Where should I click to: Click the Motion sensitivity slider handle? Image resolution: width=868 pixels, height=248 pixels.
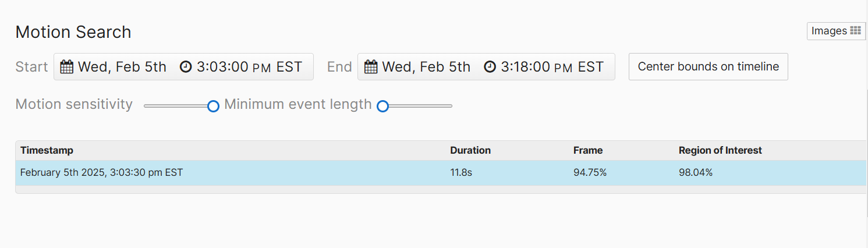tap(213, 106)
